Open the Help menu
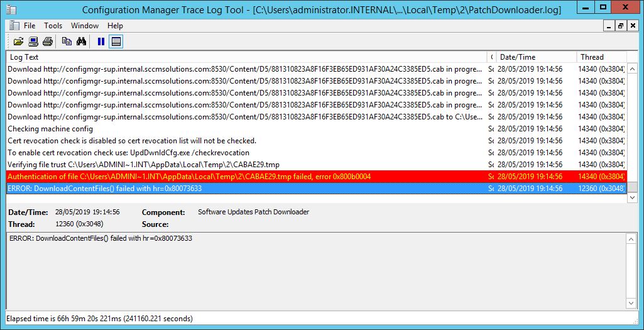Screen dimensions: 644x330 115,26
